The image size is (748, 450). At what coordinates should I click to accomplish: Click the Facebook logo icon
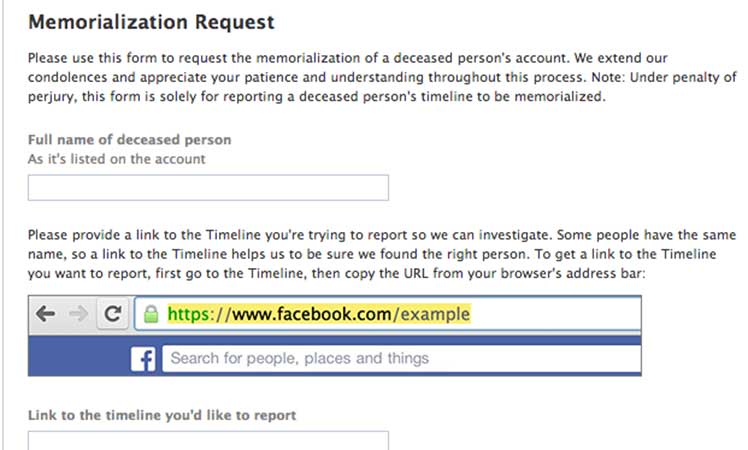[x=144, y=358]
